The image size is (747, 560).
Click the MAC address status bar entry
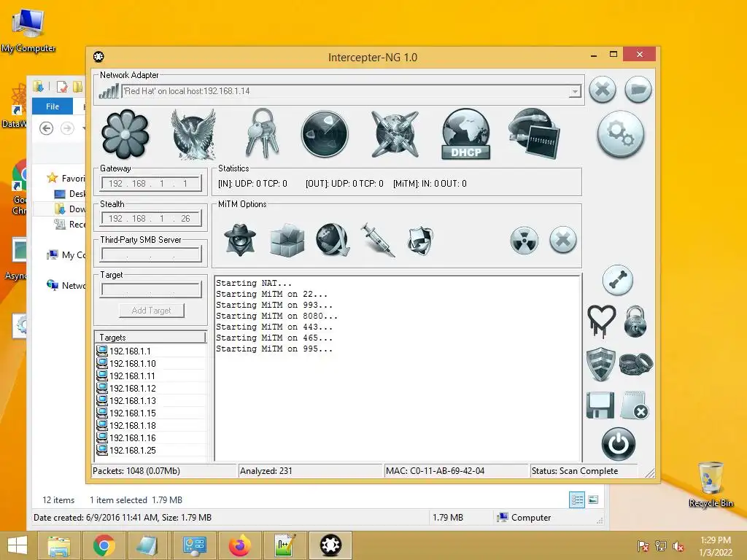(456, 471)
